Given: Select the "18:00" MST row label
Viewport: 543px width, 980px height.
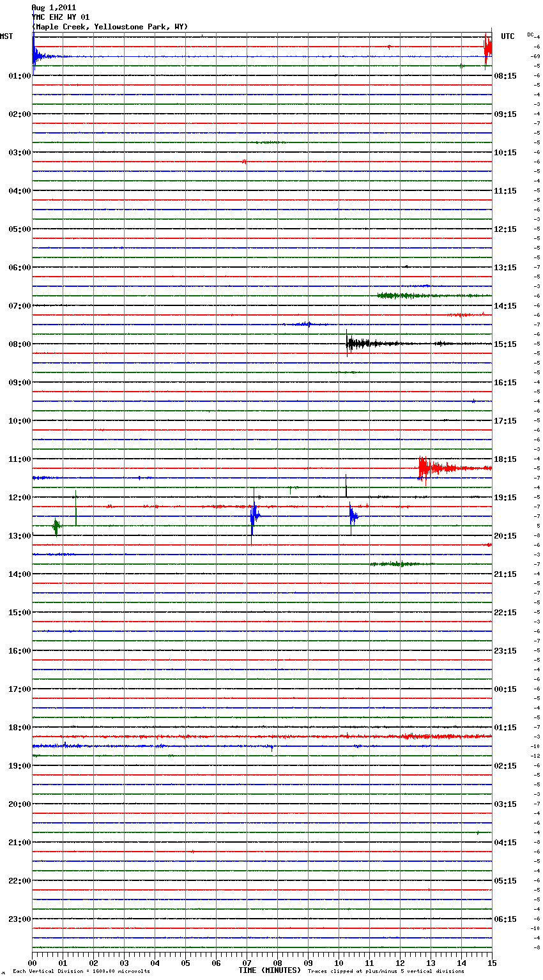Looking at the screenshot, I should pyautogui.click(x=20, y=728).
